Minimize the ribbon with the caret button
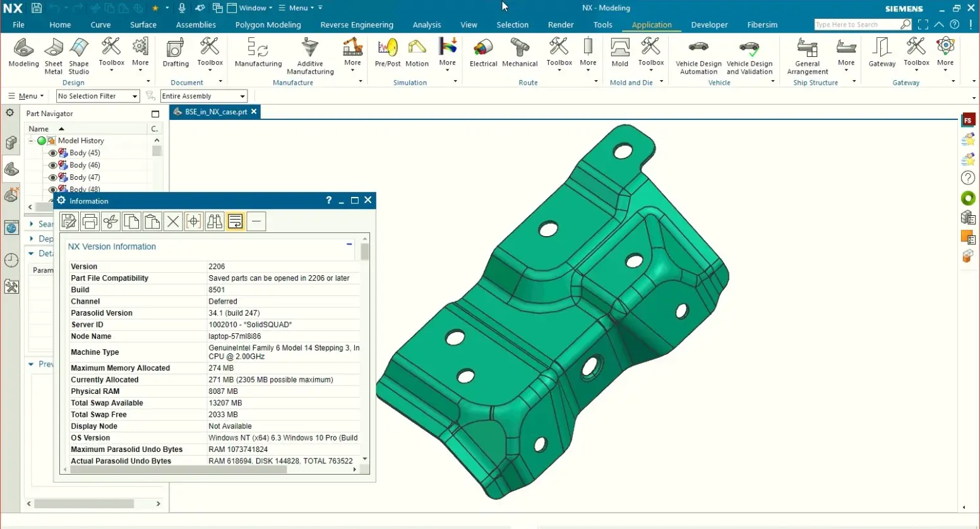This screenshot has height=529, width=980. point(939,25)
